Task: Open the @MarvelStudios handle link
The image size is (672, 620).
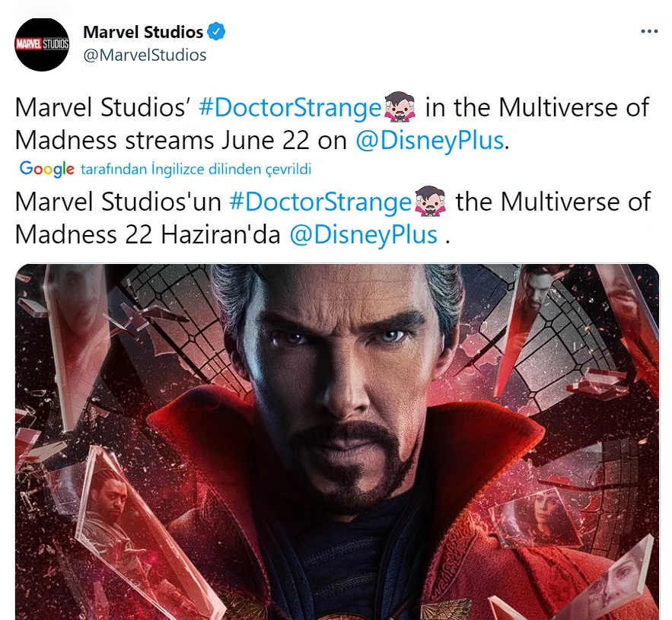Action: click(145, 55)
